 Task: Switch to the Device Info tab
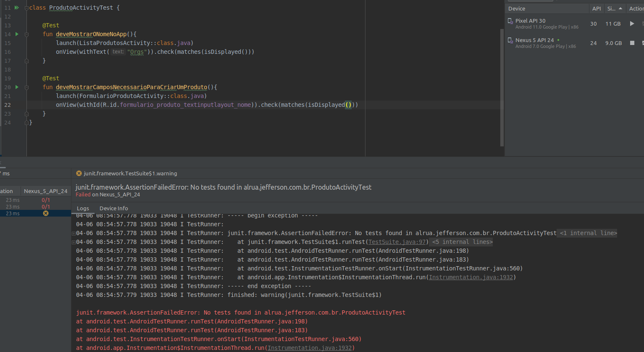tap(113, 208)
